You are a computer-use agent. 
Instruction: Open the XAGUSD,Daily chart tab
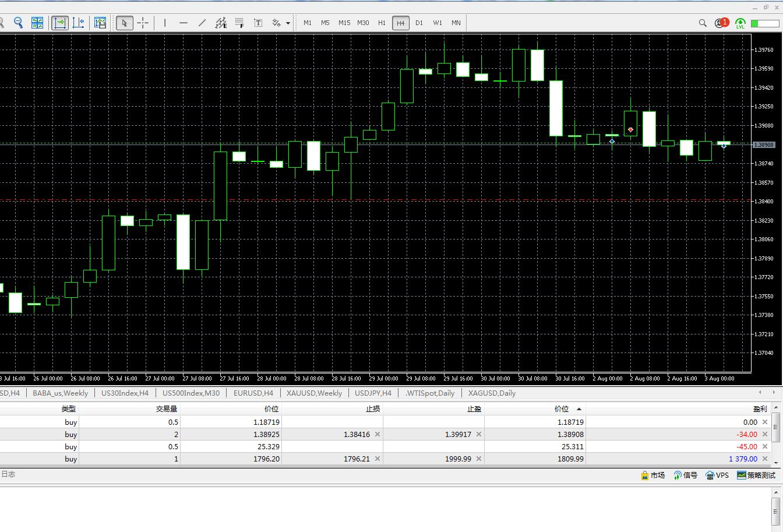tap(492, 393)
